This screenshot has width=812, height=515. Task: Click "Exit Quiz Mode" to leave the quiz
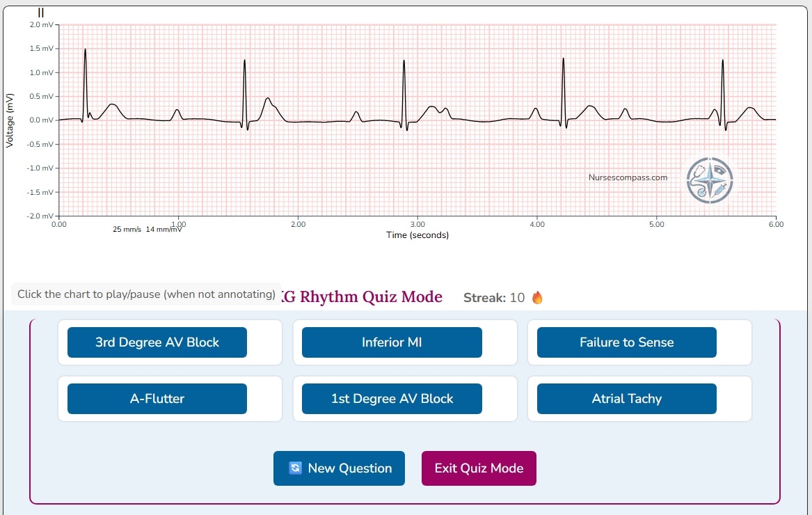(x=479, y=468)
